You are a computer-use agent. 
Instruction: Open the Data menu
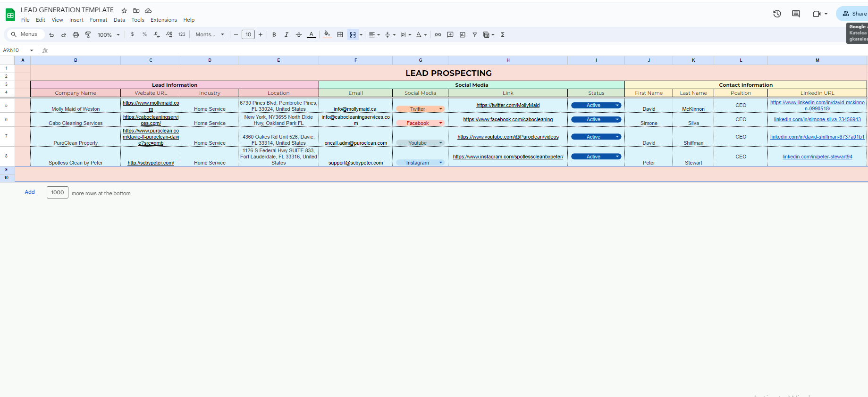point(119,20)
